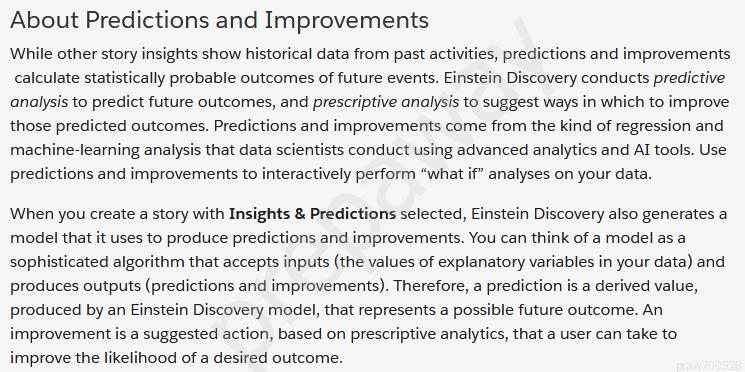Click the italic 'predictive analysis' term
Viewport: 745px width, 372px height.
point(689,77)
